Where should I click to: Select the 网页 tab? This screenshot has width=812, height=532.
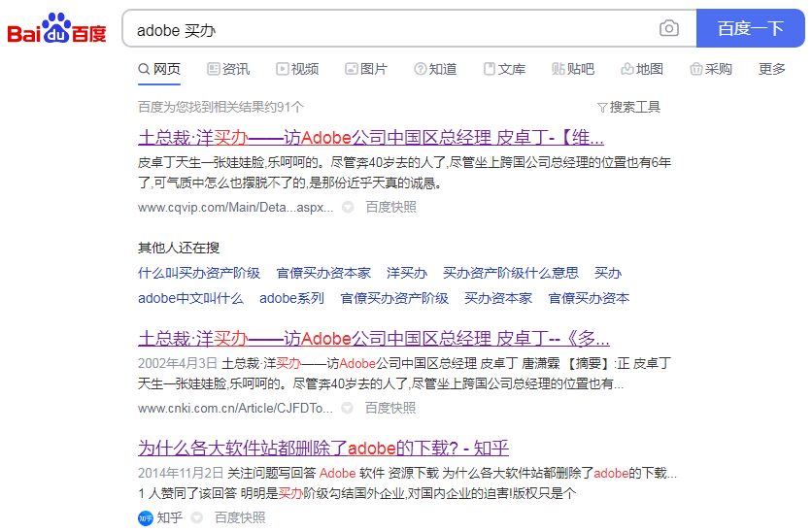[x=159, y=69]
